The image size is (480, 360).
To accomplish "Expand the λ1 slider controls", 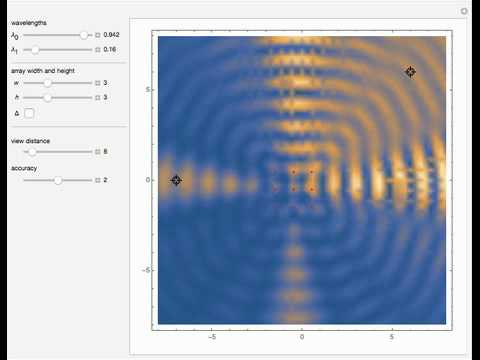I will [x=98, y=50].
